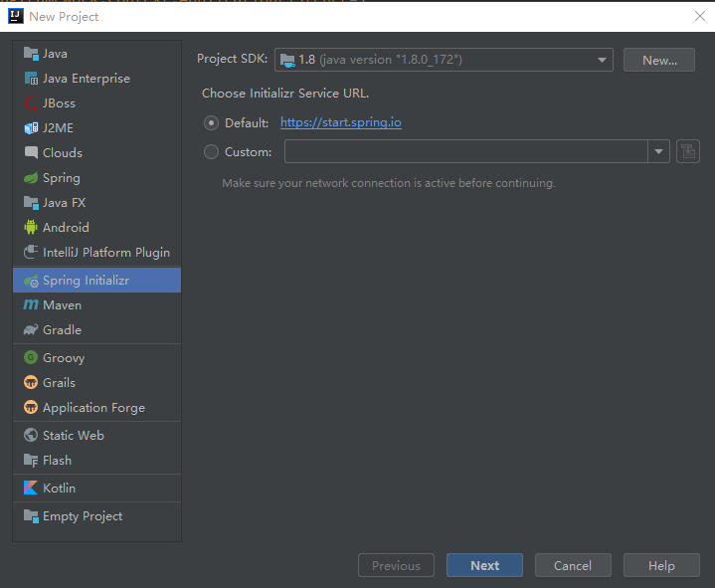715x588 pixels.
Task: Select the Gradle elephant icon
Action: tap(31, 330)
